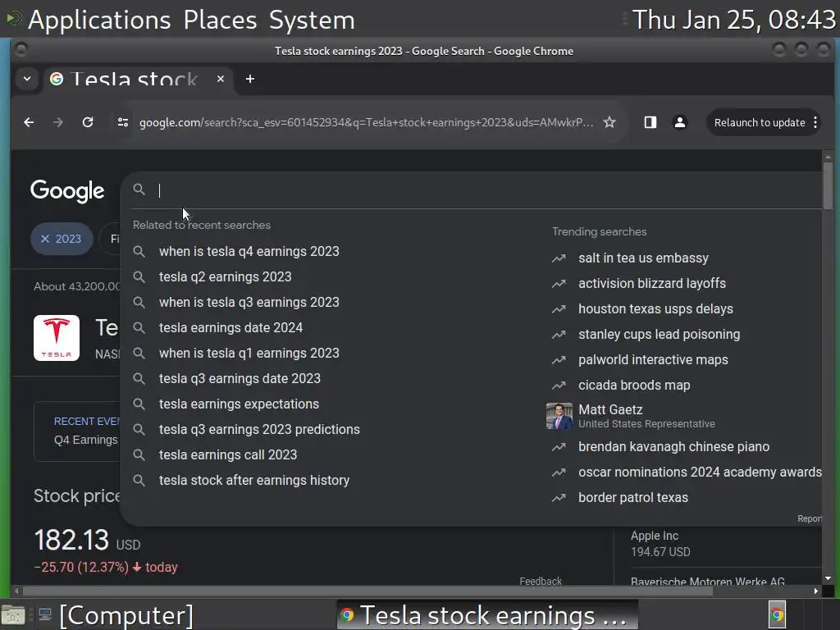840x630 pixels.
Task: Click the forward navigation arrow
Action: 58,123
